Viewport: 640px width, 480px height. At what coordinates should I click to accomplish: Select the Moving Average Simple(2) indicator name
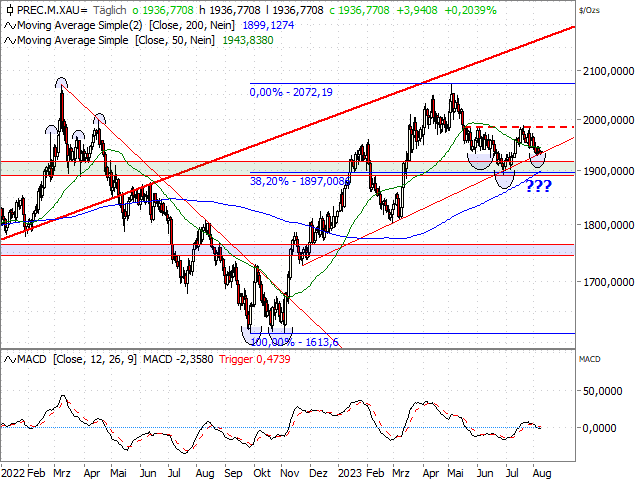click(x=80, y=25)
